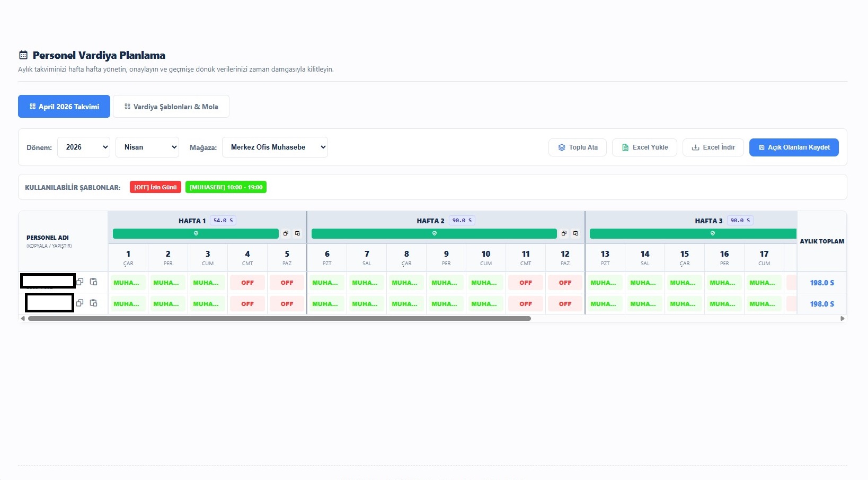This screenshot has height=480, width=868.
Task: Click the Toplu Ata button
Action: pyautogui.click(x=578, y=147)
